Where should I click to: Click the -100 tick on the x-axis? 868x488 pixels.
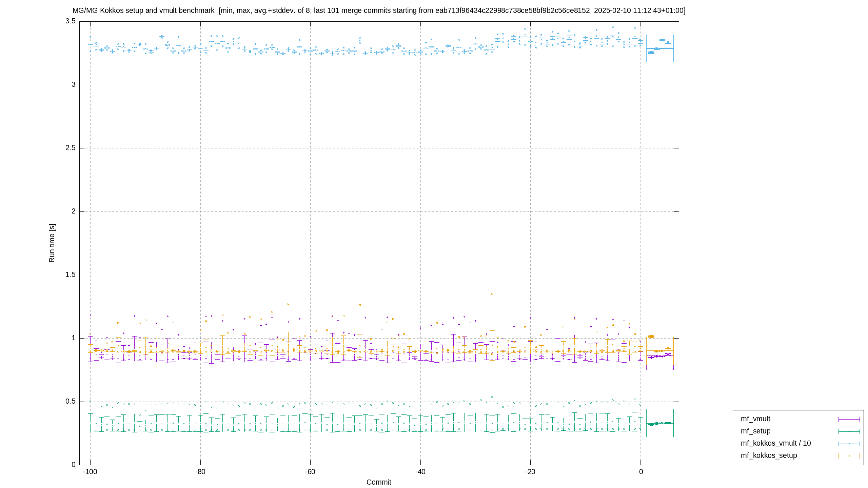pos(90,472)
